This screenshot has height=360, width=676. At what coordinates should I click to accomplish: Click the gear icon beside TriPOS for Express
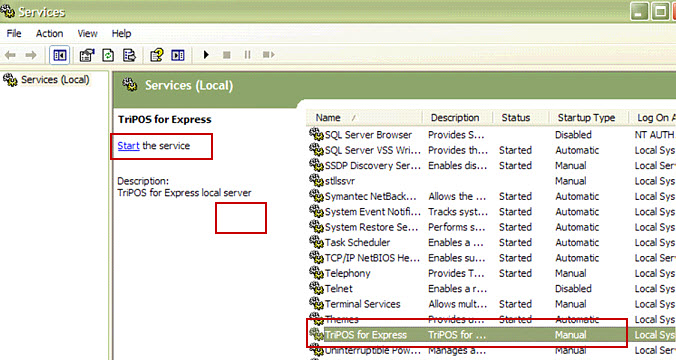pyautogui.click(x=316, y=334)
